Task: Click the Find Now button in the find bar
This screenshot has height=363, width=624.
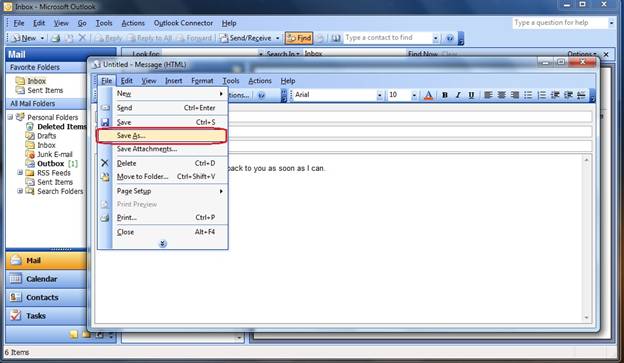Action: pyautogui.click(x=423, y=54)
